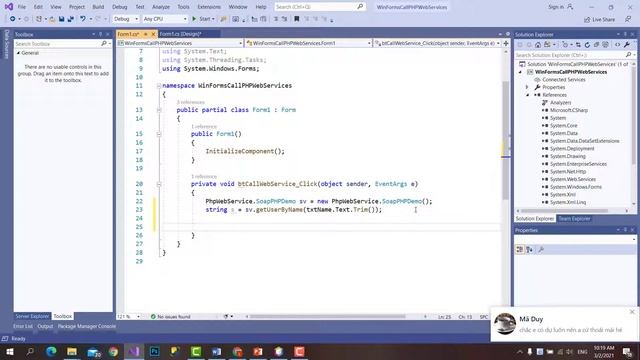Click the Properties wrench icon in Solution Explorer toolbar
Viewport: 640px width, 360px height.
(x=627, y=45)
